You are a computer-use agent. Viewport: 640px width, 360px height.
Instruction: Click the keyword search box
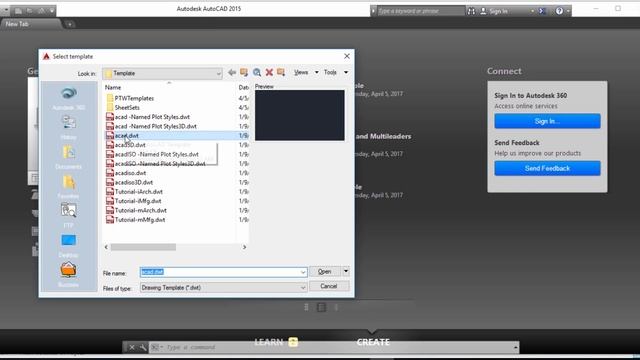click(x=420, y=11)
